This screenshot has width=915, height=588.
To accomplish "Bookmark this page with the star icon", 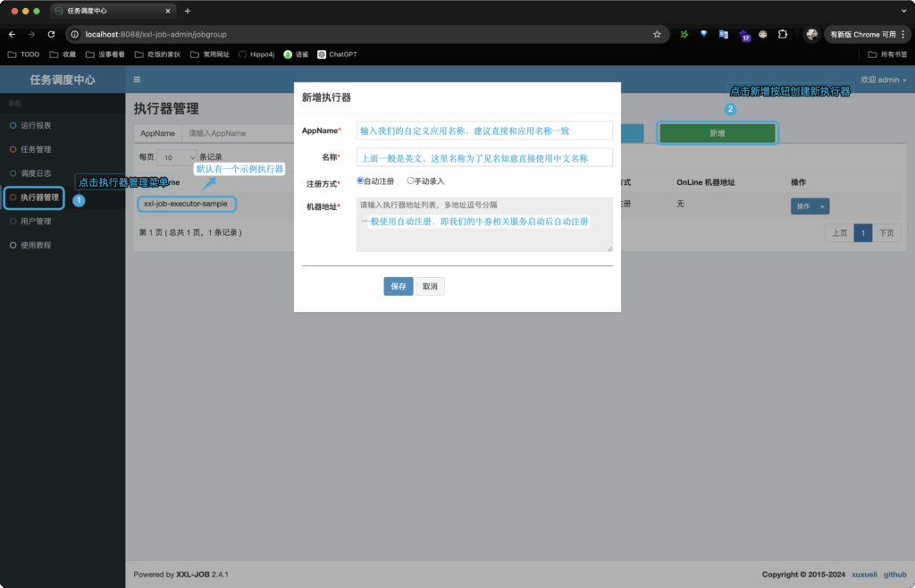I will [x=657, y=34].
